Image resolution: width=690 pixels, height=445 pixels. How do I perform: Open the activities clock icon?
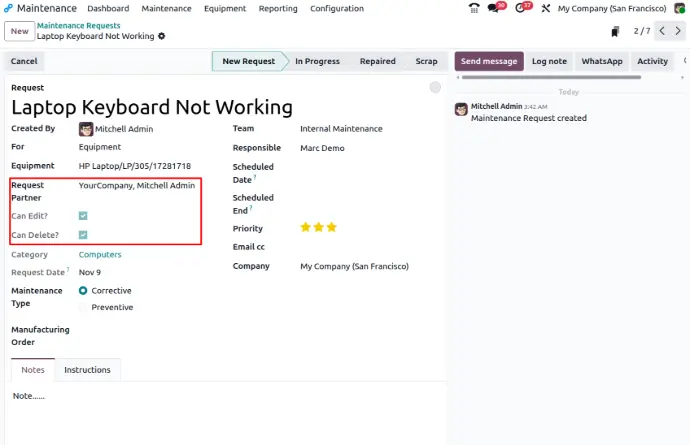521,8
